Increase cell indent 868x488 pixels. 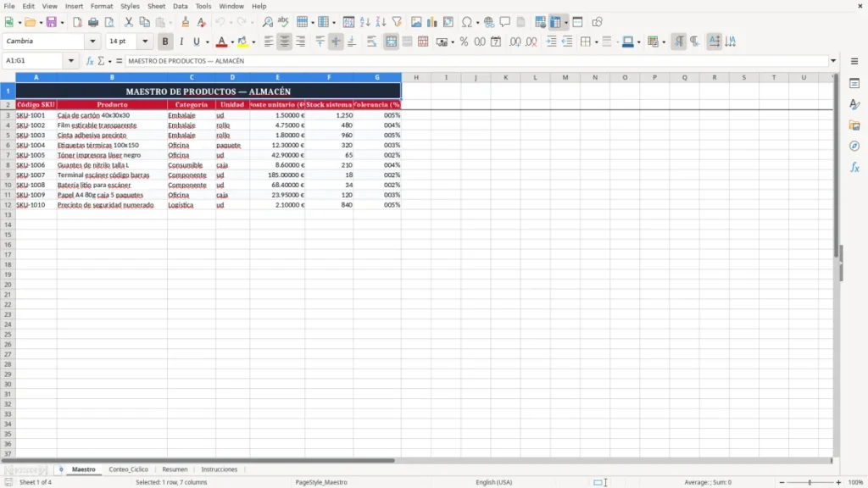pyautogui.click(x=551, y=42)
